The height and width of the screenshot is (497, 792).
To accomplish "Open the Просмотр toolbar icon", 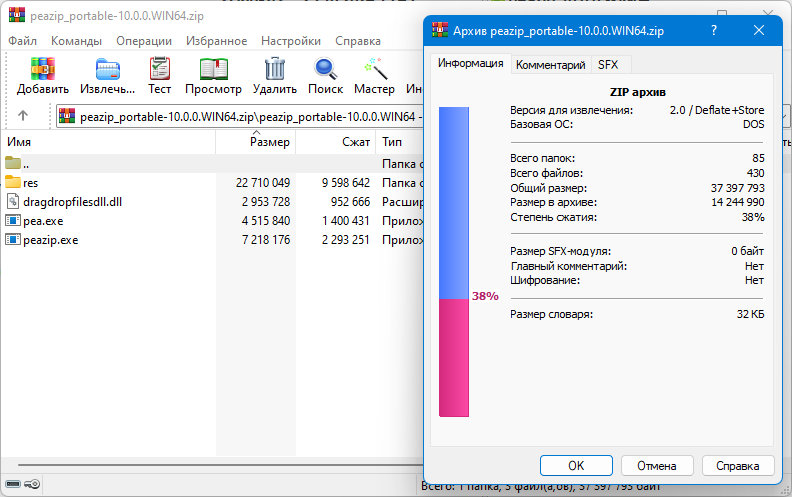I will [x=214, y=69].
